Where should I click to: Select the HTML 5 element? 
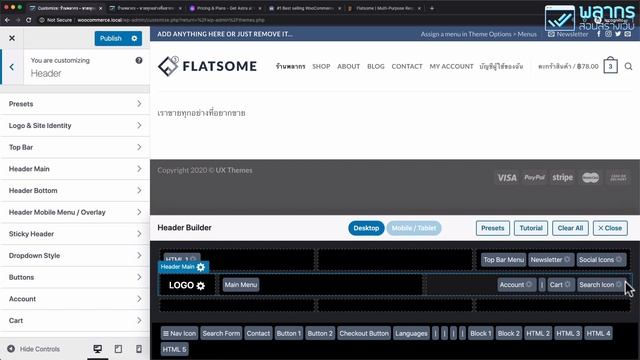(x=174, y=349)
